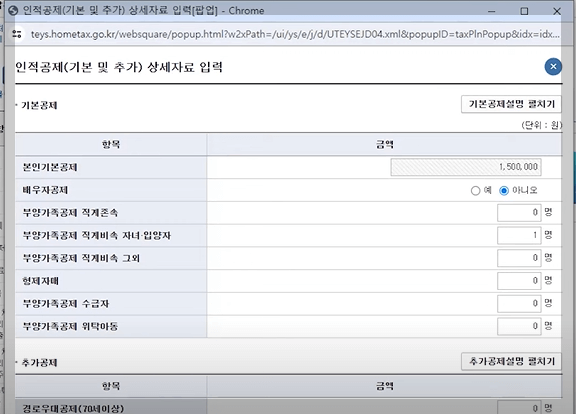Close the popup with the blue X circle
Screen dimensions: 576x414
[553, 67]
